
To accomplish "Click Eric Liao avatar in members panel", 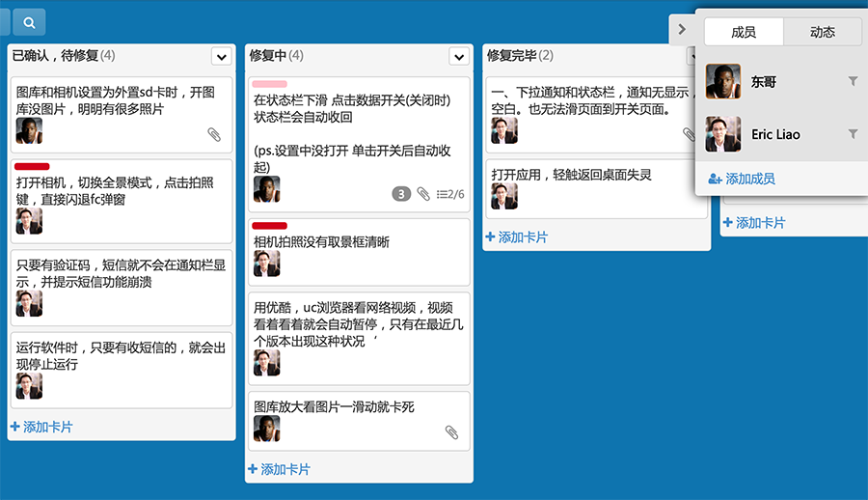I will pyautogui.click(x=723, y=134).
